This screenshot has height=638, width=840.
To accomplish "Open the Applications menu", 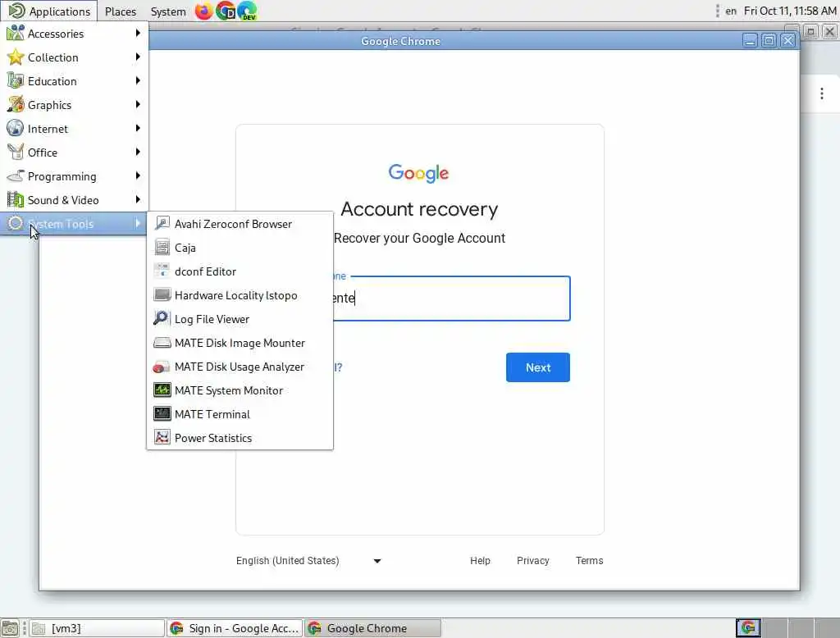I will point(49,11).
